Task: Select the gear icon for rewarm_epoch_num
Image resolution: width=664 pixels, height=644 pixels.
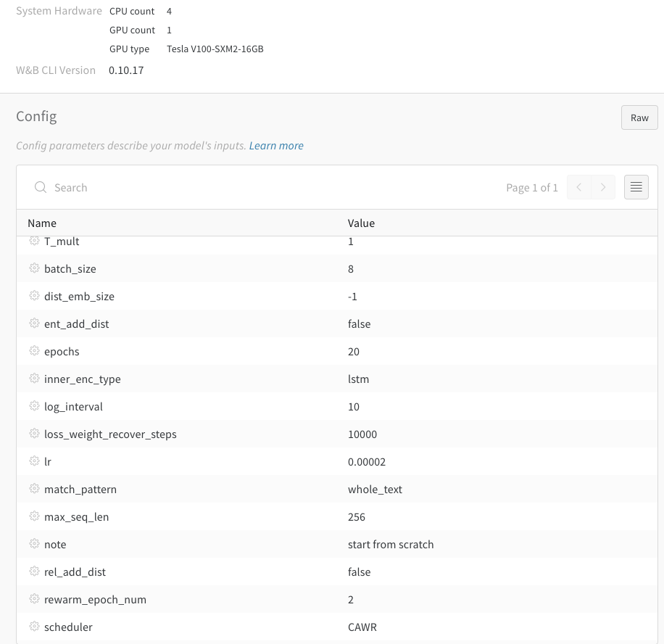Action: coord(34,599)
